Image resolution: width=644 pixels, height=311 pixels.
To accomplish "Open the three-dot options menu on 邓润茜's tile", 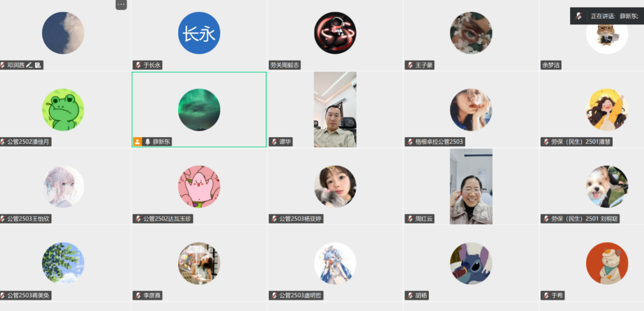I will [121, 5].
